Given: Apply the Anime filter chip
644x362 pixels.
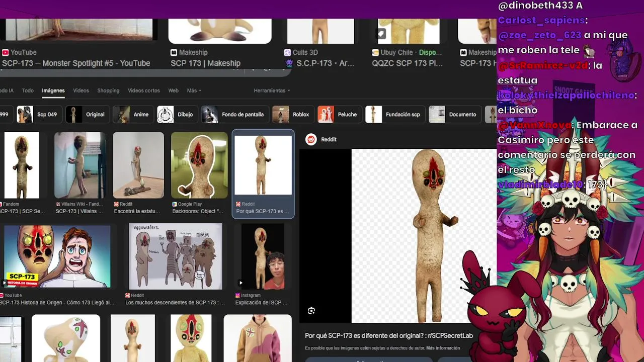Looking at the screenshot, I should click(132, 115).
